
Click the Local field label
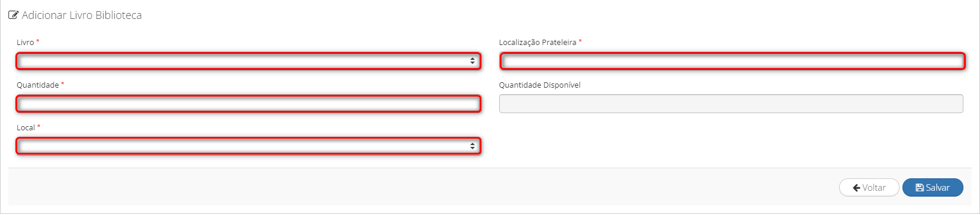coord(26,128)
